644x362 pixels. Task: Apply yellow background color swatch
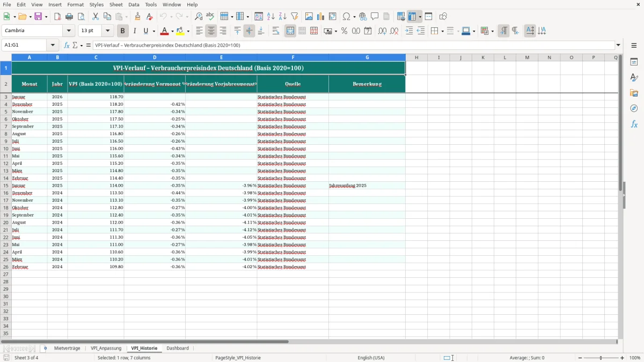click(180, 31)
